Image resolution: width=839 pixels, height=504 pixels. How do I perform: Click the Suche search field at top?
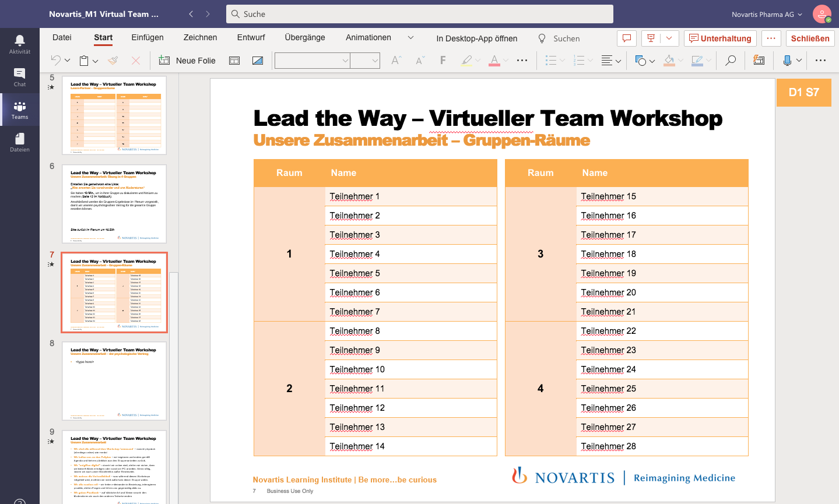coord(420,14)
